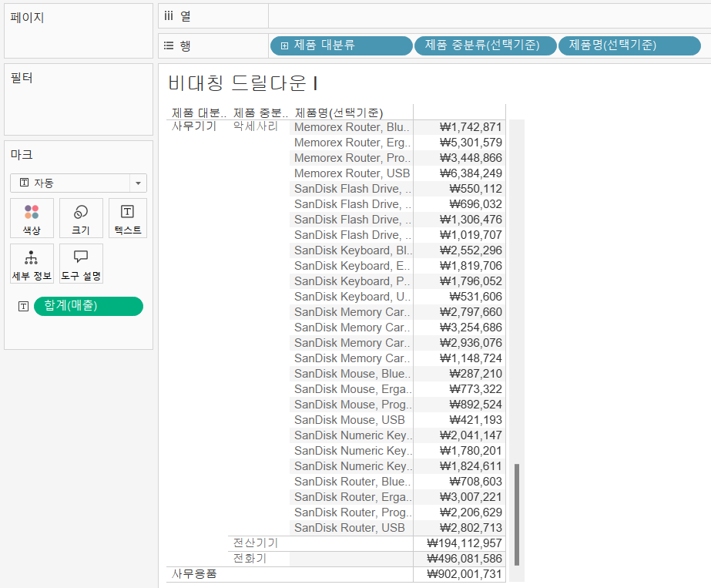Click the 제품 중분류 column header
The height and width of the screenshot is (588, 711).
[x=260, y=113]
